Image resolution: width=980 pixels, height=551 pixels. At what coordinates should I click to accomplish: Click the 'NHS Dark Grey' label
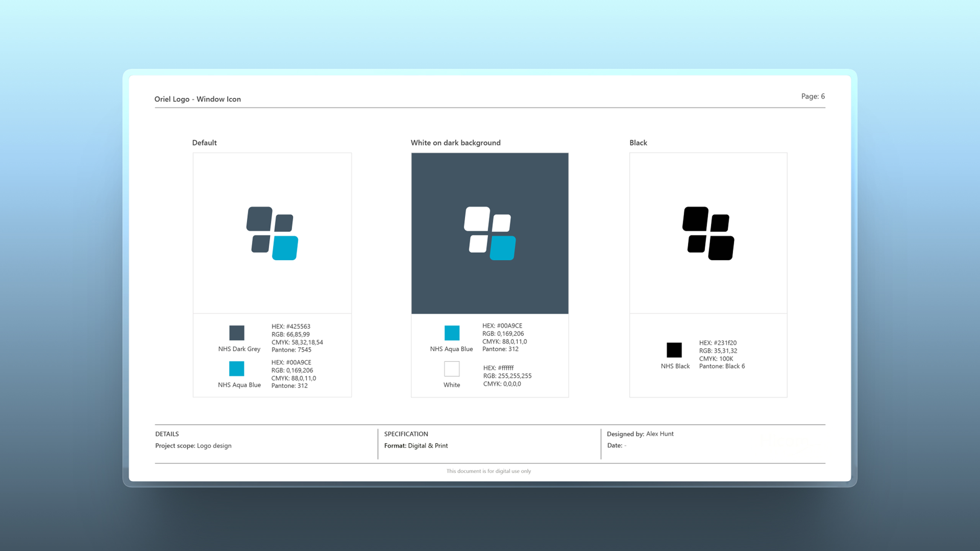coord(239,349)
